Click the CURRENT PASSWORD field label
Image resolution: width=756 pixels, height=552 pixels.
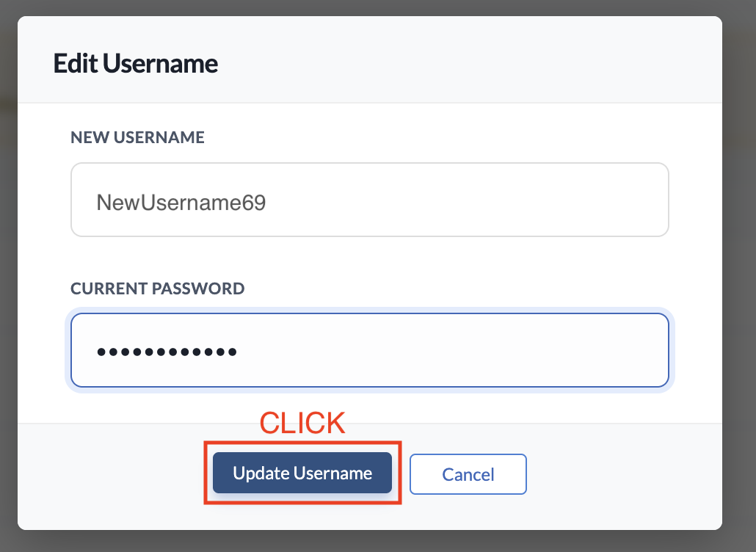(157, 288)
